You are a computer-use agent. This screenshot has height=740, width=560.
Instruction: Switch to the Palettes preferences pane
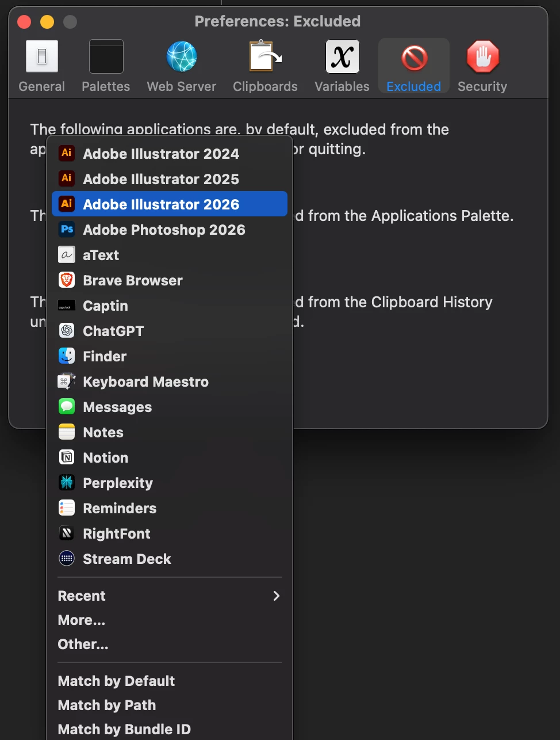106,67
